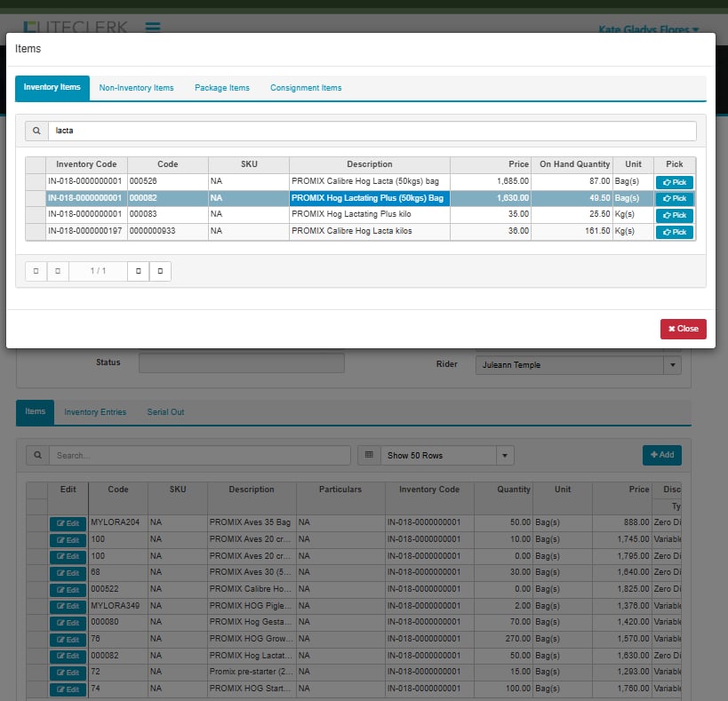
Task: Select the row with code 000083
Action: [x=167, y=216]
